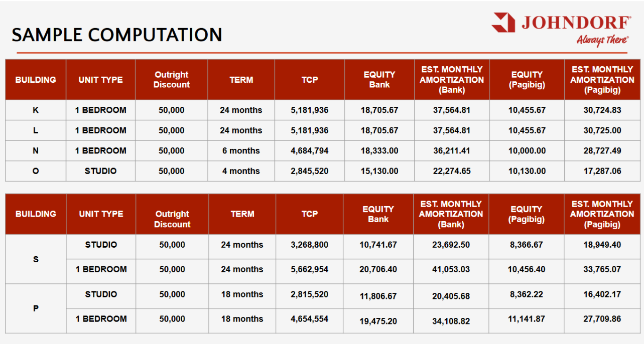Click the Building S cell
This screenshot has width=644, height=344.
(x=36, y=259)
